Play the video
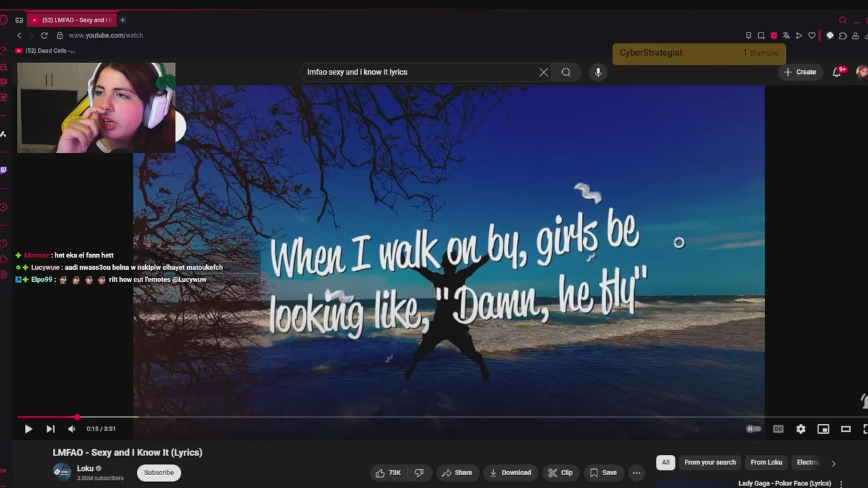868x488 pixels. click(28, 429)
